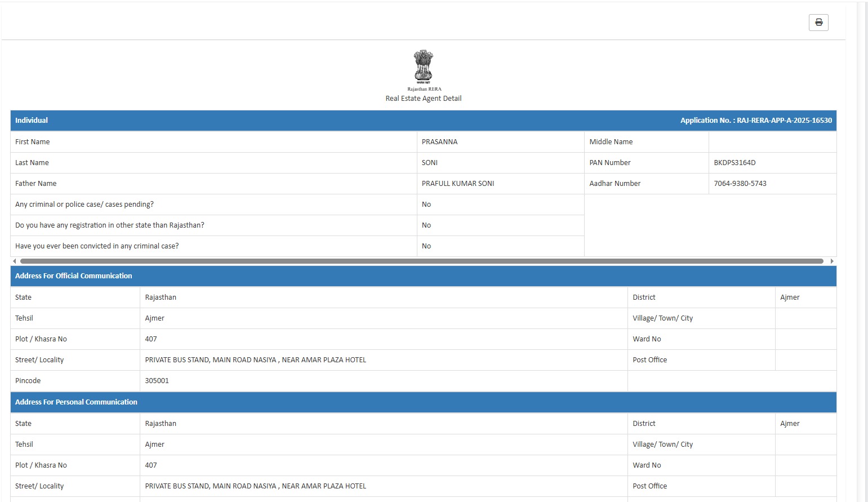The height and width of the screenshot is (502, 868).
Task: Select the pincode value 305001
Action: (x=157, y=381)
